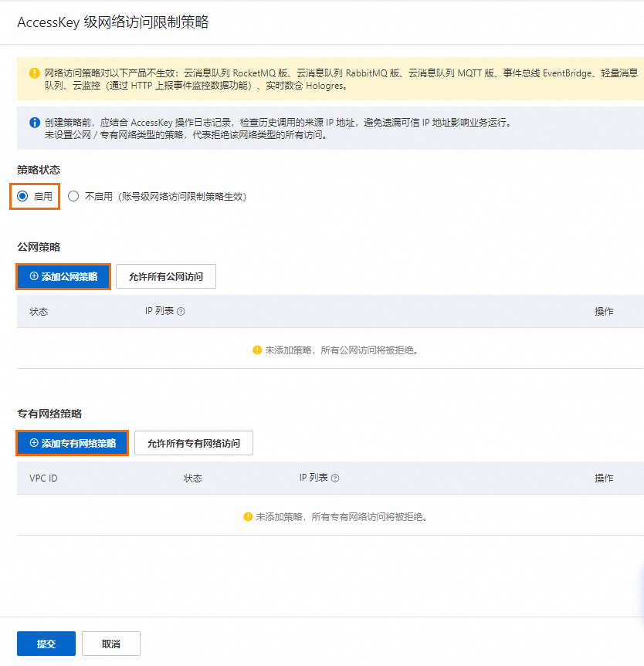Select the 不启用 radio button

pos(73,196)
